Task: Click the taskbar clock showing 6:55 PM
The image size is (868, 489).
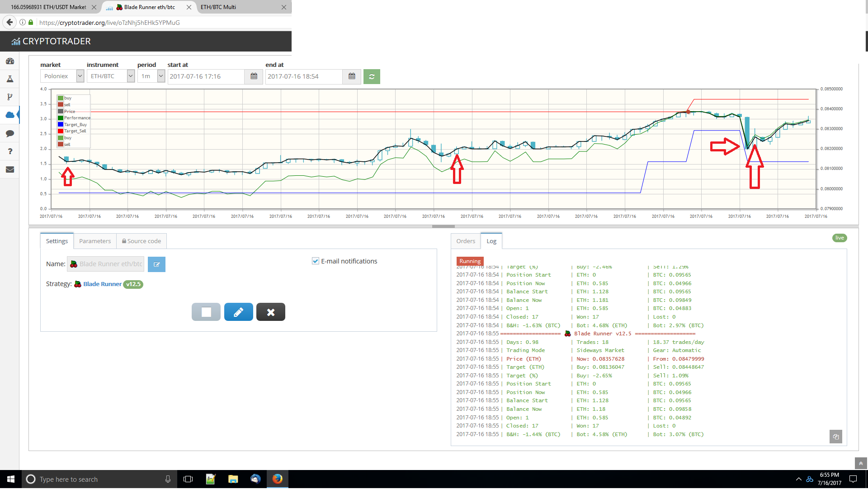Action: coord(830,480)
